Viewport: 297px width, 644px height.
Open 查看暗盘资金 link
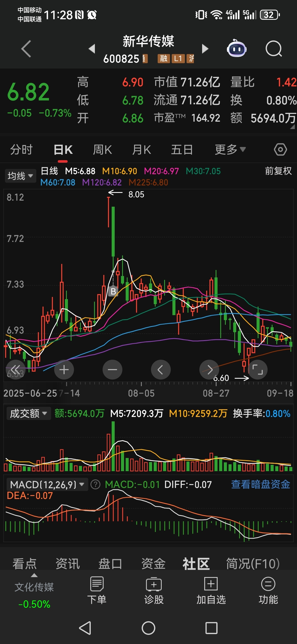click(x=261, y=484)
